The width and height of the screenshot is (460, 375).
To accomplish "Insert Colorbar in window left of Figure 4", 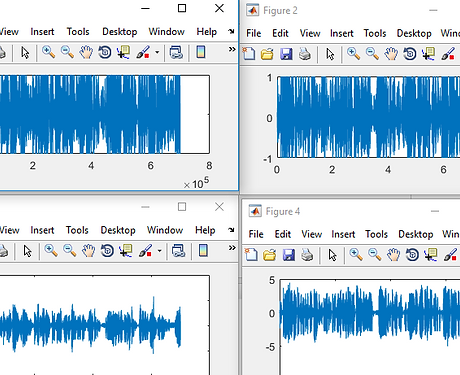I will (x=203, y=250).
